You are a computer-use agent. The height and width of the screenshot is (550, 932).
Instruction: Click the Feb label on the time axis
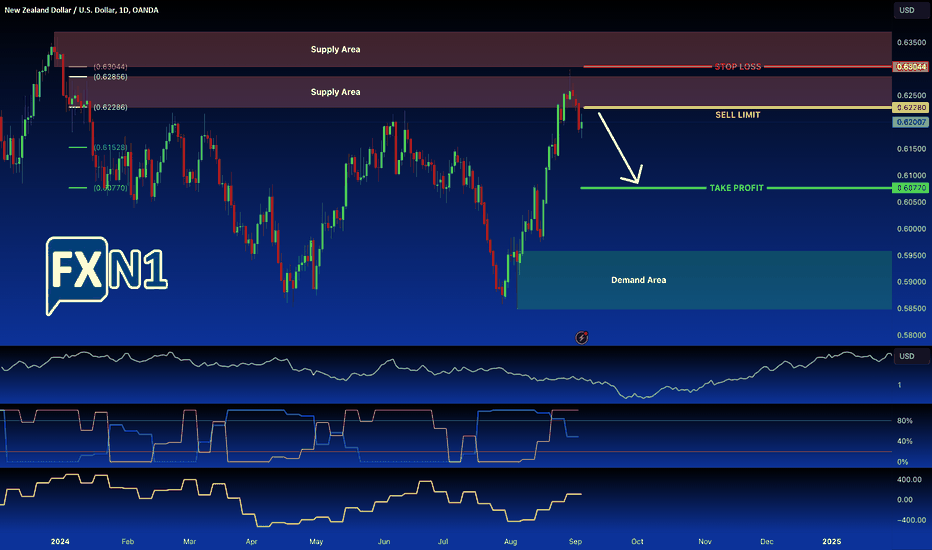point(128,541)
